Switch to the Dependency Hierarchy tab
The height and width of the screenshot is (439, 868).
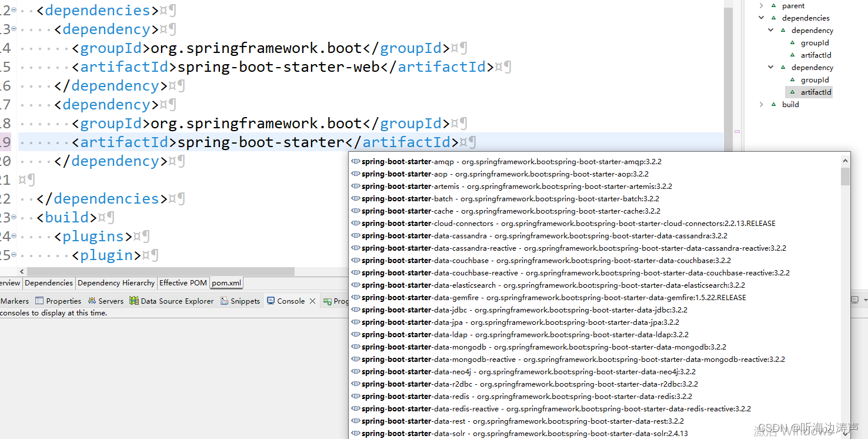116,282
